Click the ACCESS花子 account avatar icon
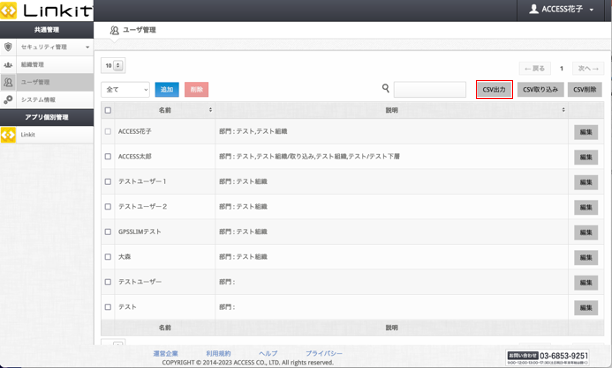Image resolution: width=612 pixels, height=368 pixels. tap(534, 9)
